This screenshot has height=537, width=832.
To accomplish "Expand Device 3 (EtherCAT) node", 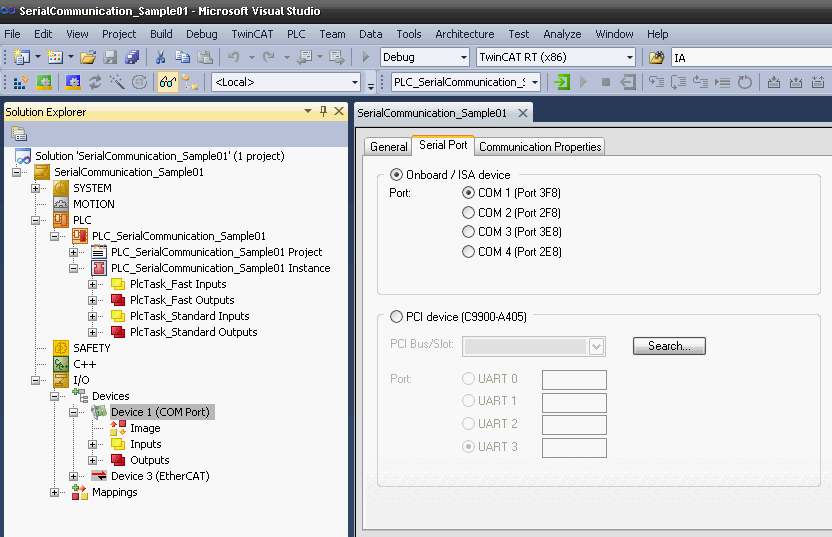I will pos(74,477).
